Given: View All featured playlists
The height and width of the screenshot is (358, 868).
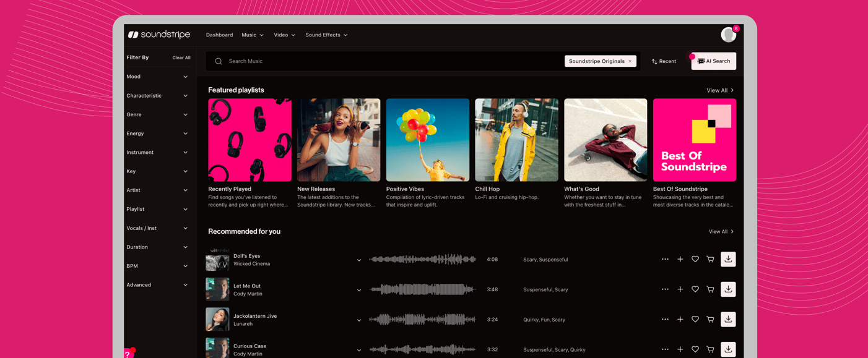Looking at the screenshot, I should click(719, 90).
